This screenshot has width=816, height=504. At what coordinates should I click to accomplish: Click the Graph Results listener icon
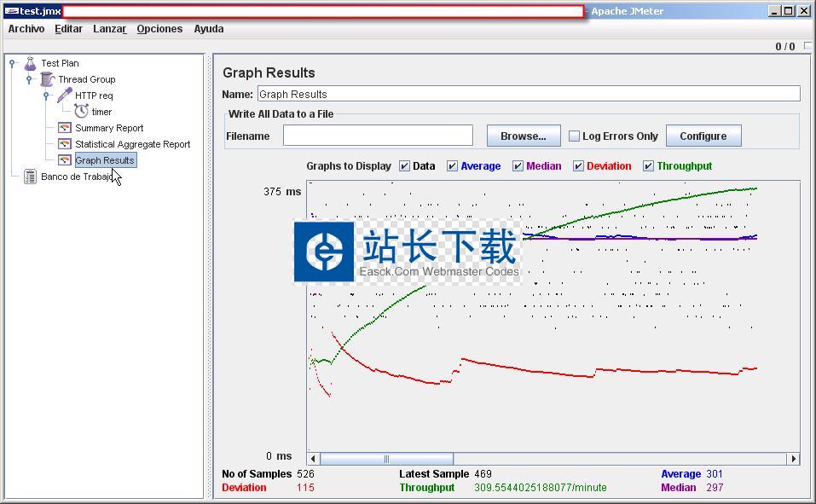coord(64,160)
